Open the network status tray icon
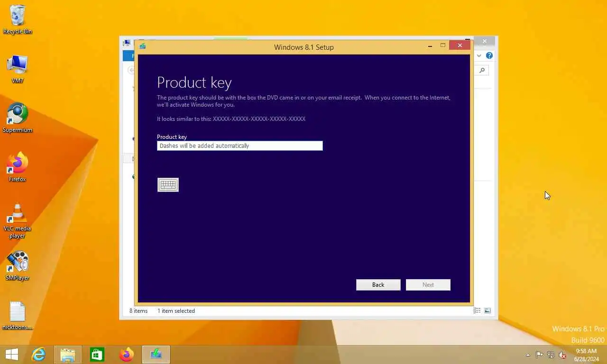607x364 pixels. click(x=551, y=355)
